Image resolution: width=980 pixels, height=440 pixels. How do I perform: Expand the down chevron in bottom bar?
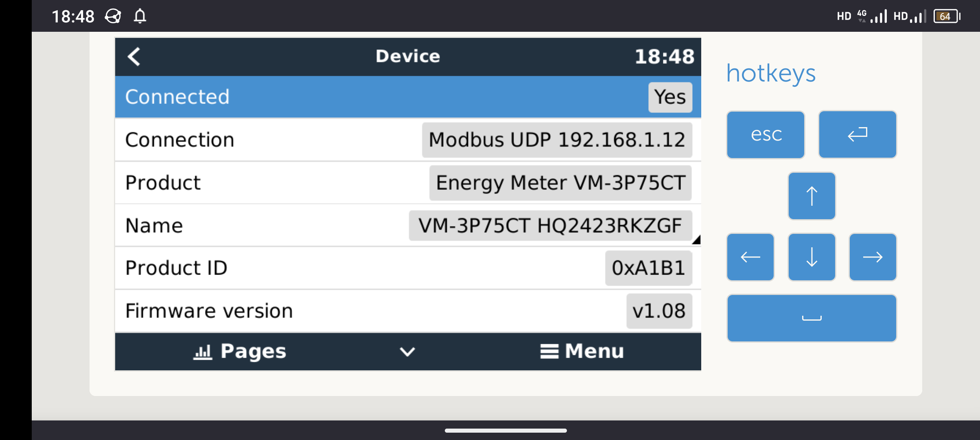407,352
